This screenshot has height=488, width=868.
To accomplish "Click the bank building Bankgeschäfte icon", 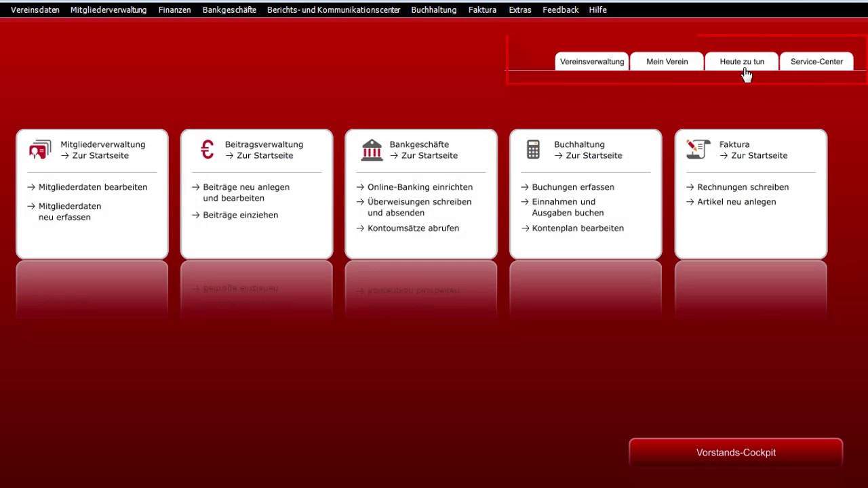I will (372, 150).
